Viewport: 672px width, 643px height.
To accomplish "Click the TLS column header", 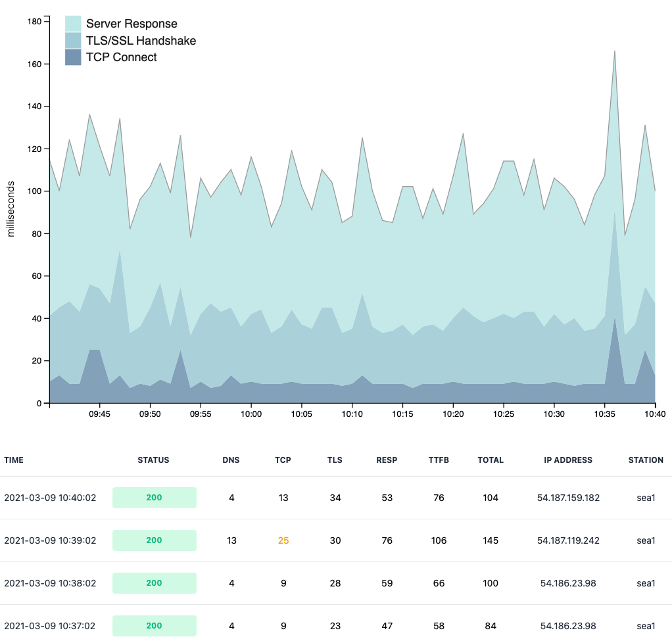I will 335,460.
